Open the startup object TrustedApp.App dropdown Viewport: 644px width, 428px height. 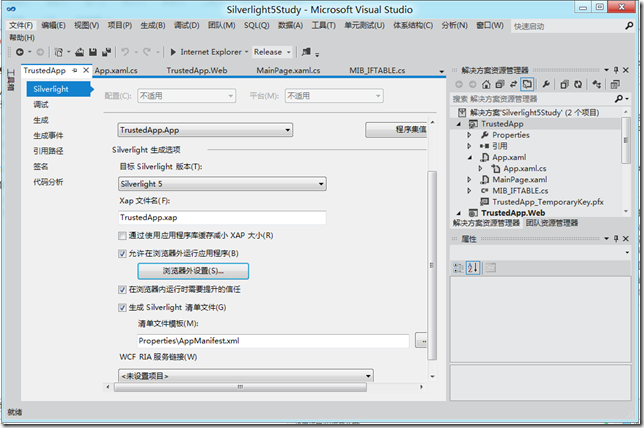tap(205, 130)
